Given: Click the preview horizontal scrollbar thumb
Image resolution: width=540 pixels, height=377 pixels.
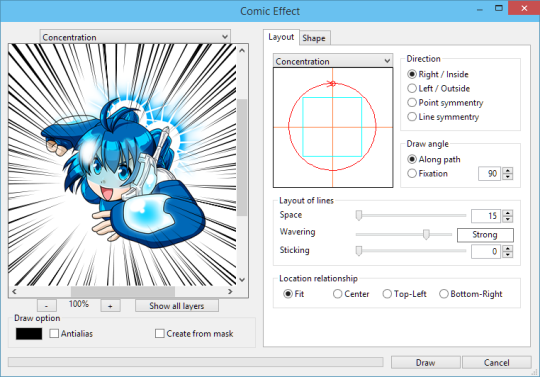Looking at the screenshot, I should coord(123,292).
